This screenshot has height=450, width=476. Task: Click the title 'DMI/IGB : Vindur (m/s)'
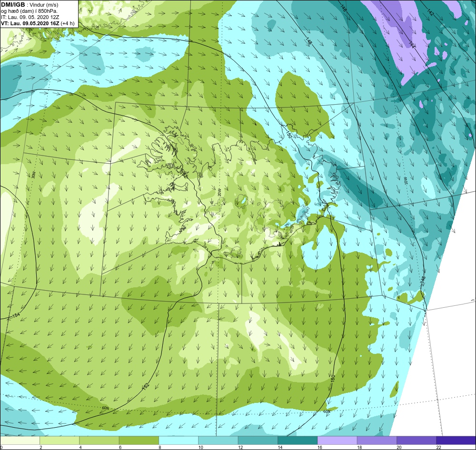click(30, 5)
